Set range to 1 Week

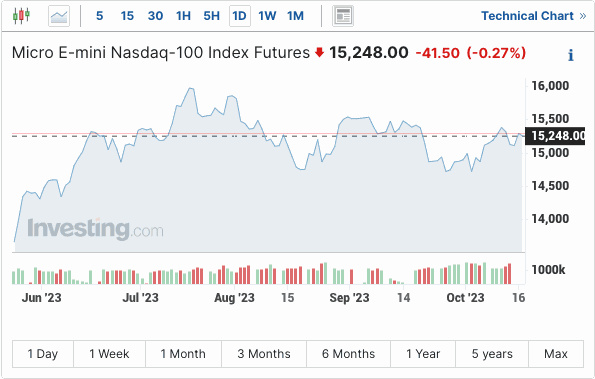click(x=109, y=354)
